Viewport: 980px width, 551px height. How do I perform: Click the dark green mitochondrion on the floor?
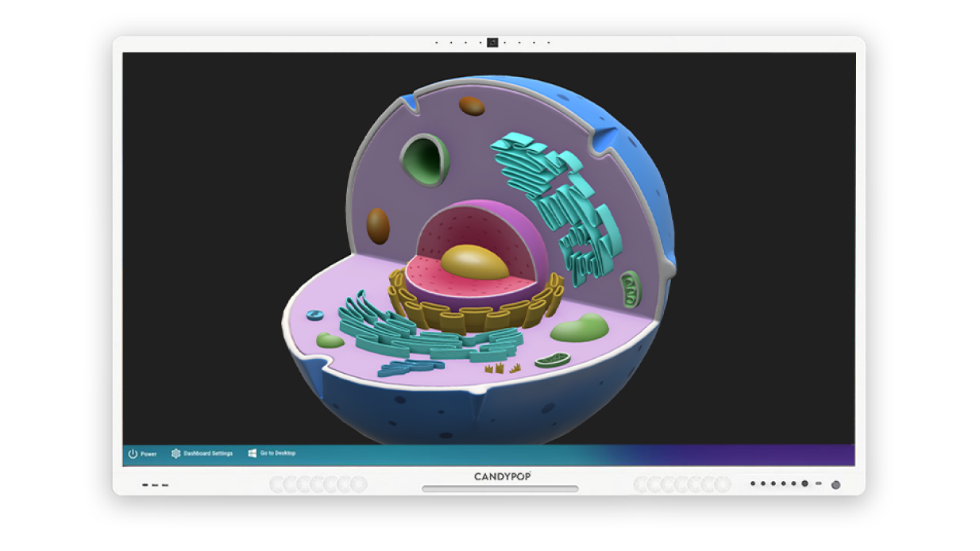552,360
